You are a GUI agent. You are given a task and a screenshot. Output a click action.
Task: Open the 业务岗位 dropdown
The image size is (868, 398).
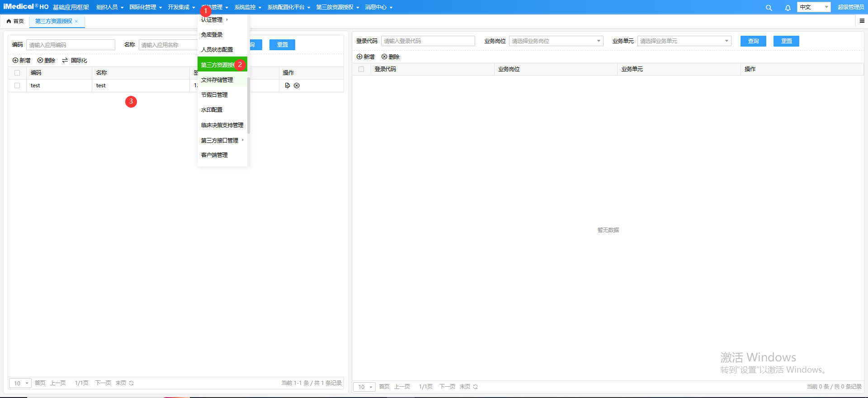coord(556,41)
